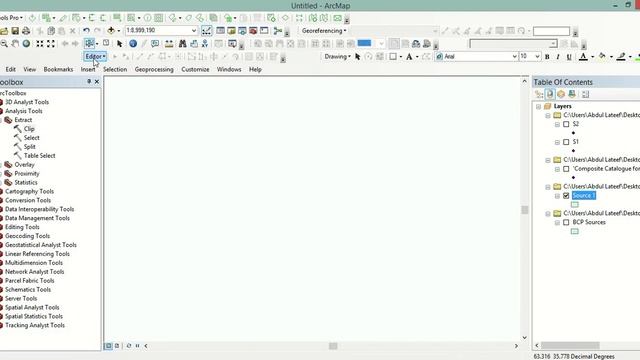
Task: Expand Spatial Analyst Tools toolbox
Action: (x=32, y=307)
